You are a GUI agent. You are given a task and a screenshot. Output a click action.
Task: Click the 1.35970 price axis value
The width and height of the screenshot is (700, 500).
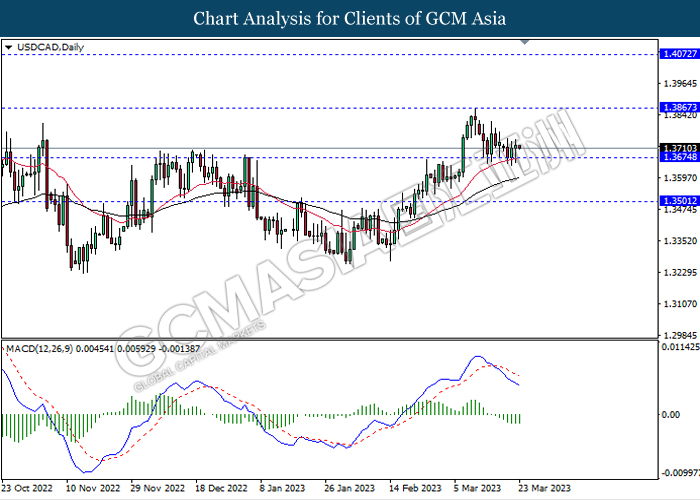tap(680, 178)
